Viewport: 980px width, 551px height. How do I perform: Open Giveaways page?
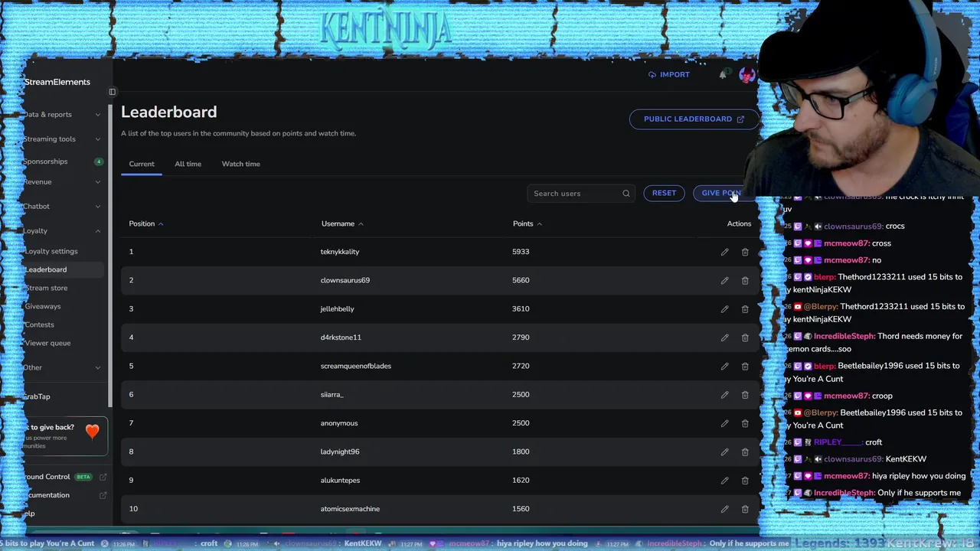[43, 306]
